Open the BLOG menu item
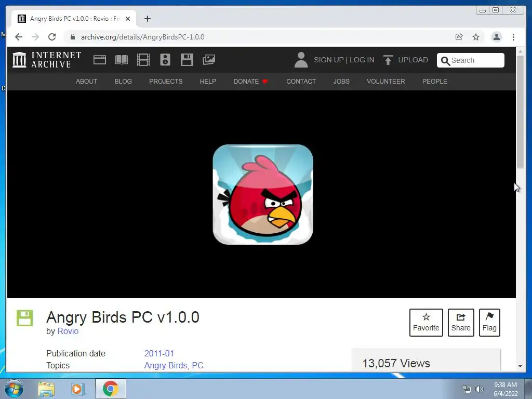 tap(123, 82)
